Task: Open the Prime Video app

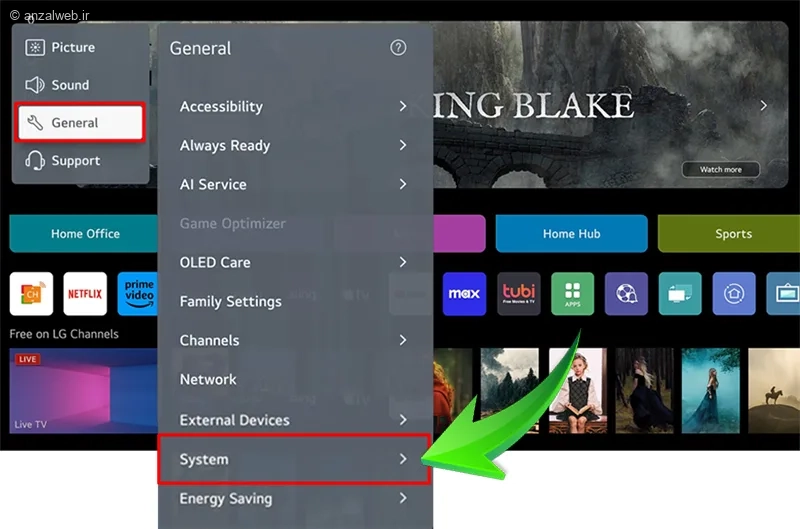Action: [138, 294]
